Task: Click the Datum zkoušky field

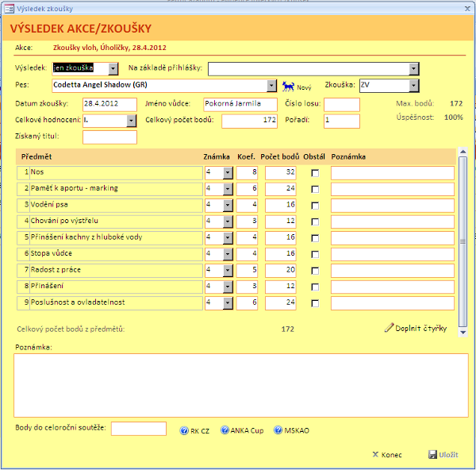Action: [x=109, y=104]
